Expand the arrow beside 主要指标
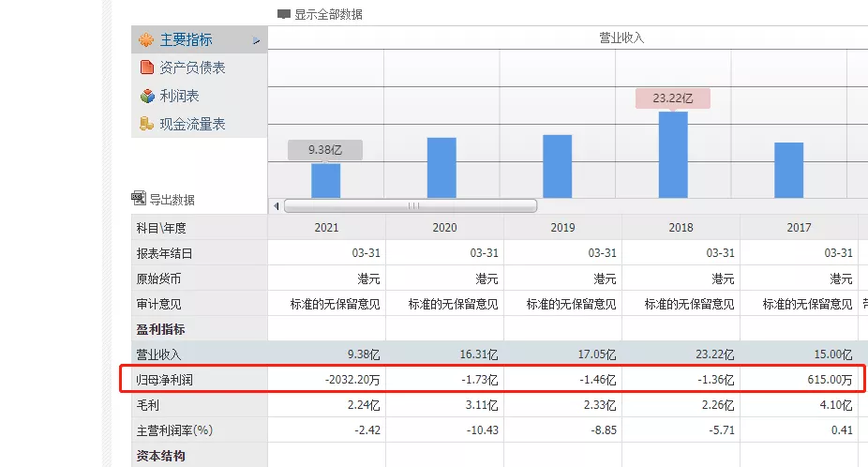Viewport: 868px width, 467px height. coord(256,40)
